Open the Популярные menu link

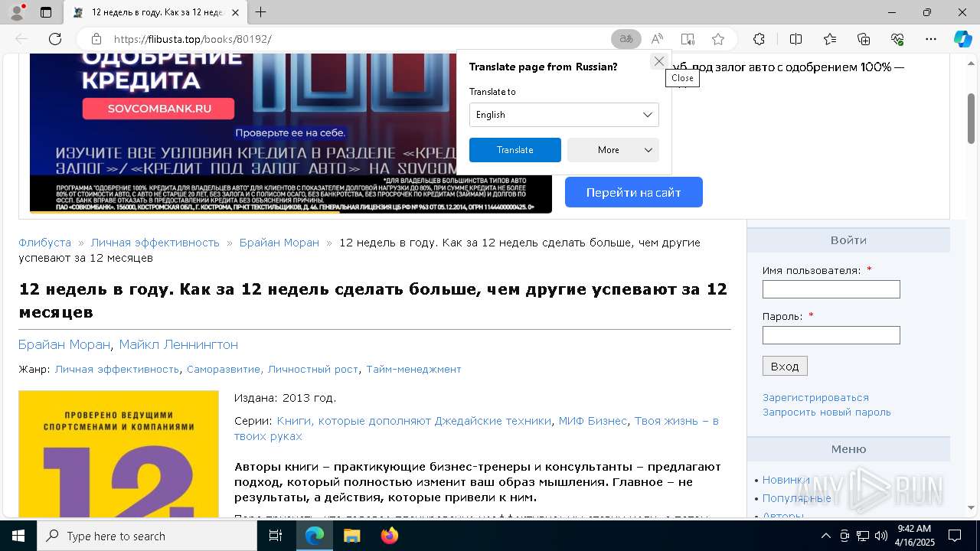[796, 498]
